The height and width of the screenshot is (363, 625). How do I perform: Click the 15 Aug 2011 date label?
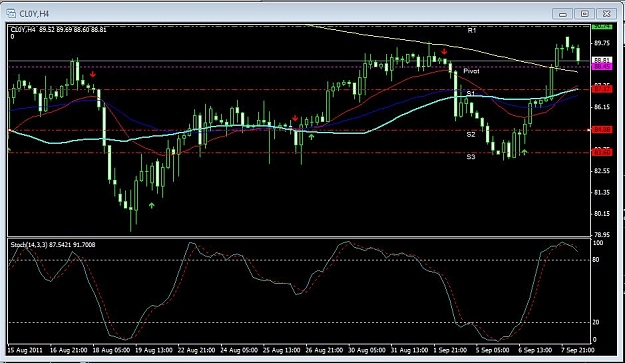click(x=25, y=350)
